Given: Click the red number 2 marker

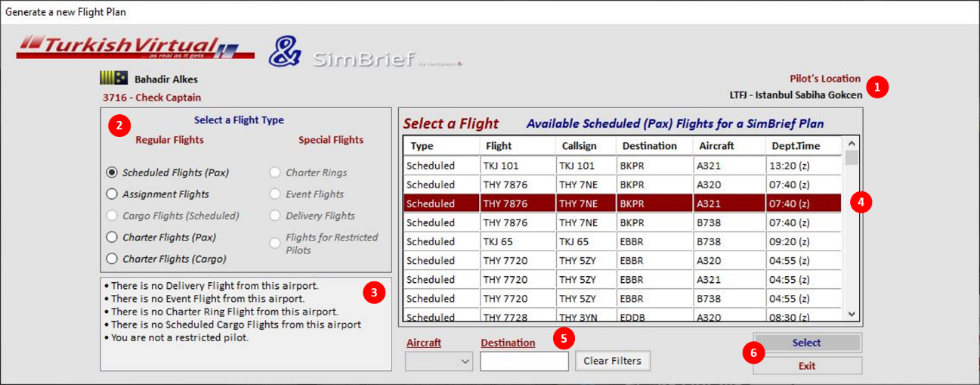Looking at the screenshot, I should tap(119, 126).
